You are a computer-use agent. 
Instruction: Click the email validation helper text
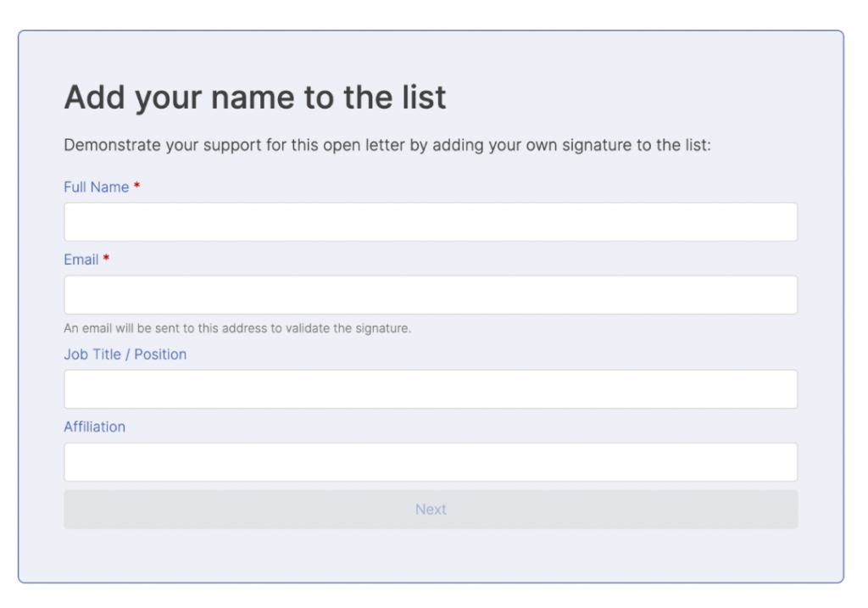pos(237,327)
